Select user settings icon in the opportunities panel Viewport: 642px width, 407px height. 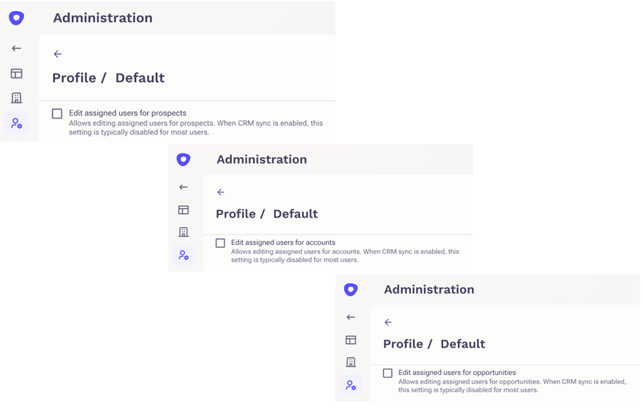click(x=350, y=385)
